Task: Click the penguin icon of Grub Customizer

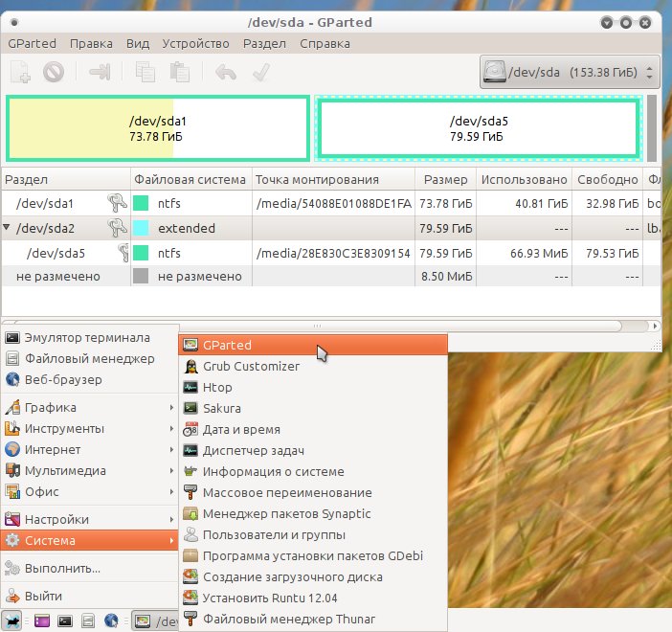Action: coord(190,366)
